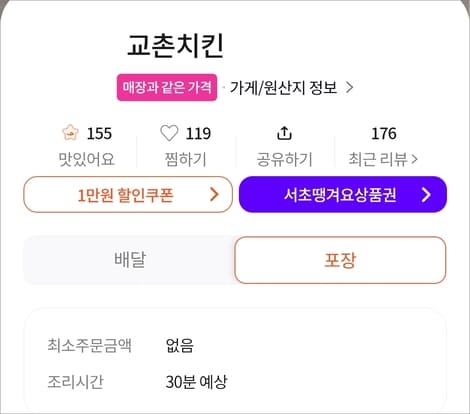This screenshot has width=470, height=414.
Task: Click arrow on the 할인쿠폰 button
Action: pyautogui.click(x=214, y=195)
